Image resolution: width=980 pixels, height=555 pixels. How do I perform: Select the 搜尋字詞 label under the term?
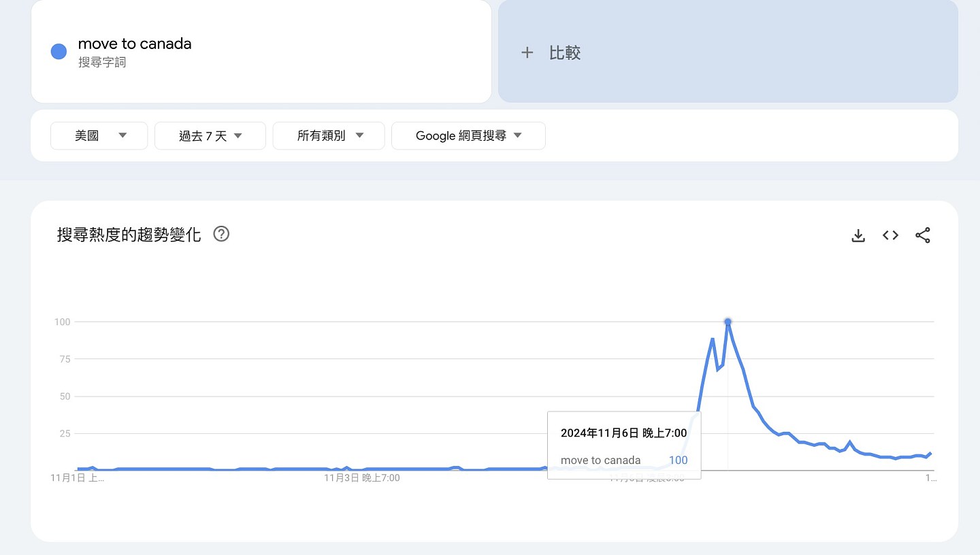coord(102,63)
